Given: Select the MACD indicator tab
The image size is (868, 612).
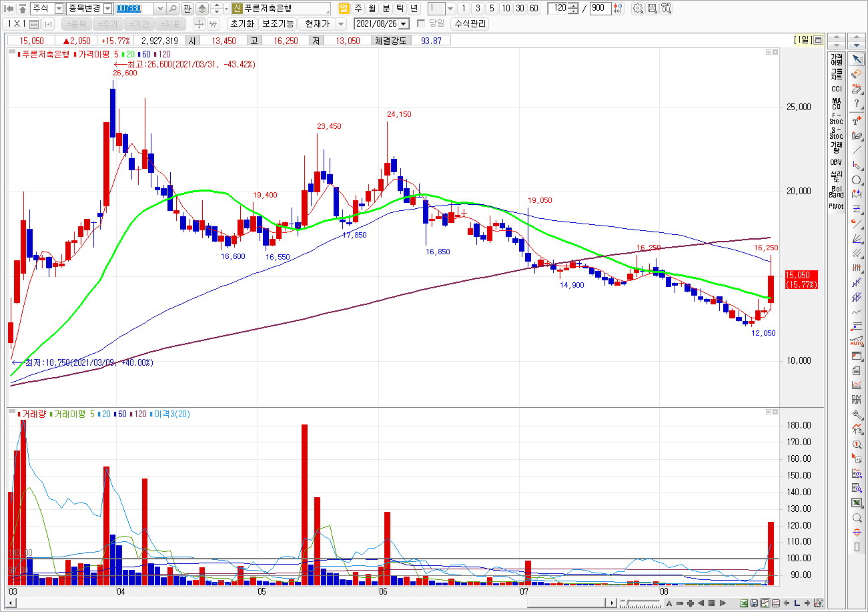Looking at the screenshot, I should 836,103.
